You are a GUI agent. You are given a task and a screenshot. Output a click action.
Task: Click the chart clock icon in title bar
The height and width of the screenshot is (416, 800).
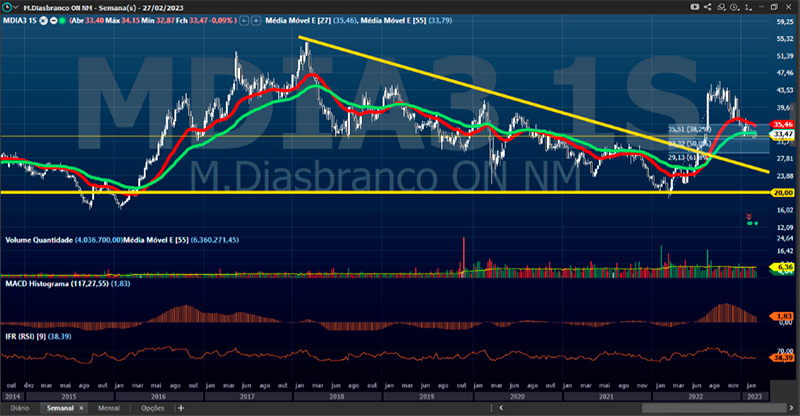7,7
